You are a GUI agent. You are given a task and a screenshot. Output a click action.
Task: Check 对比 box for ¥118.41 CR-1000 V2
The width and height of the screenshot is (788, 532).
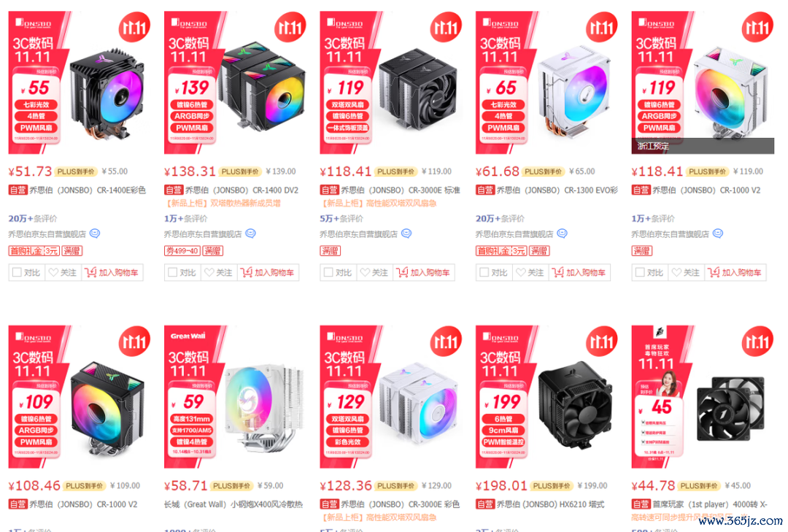point(640,272)
